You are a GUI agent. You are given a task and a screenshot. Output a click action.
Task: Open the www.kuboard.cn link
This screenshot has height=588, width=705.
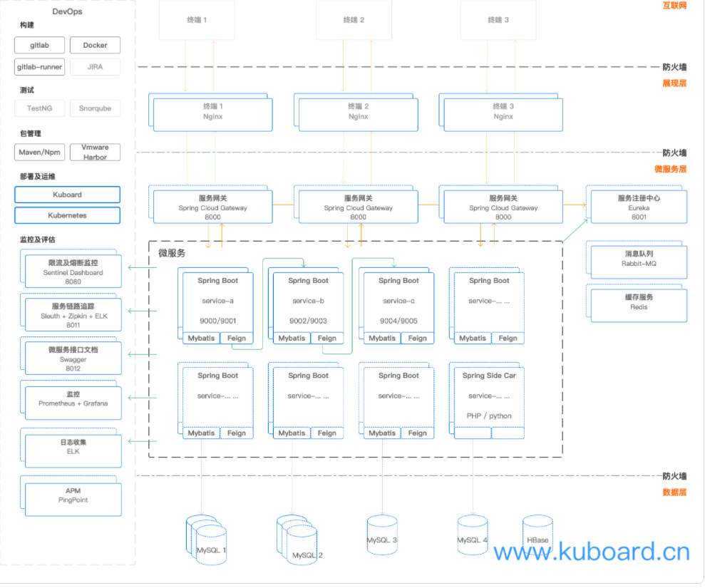(592, 552)
